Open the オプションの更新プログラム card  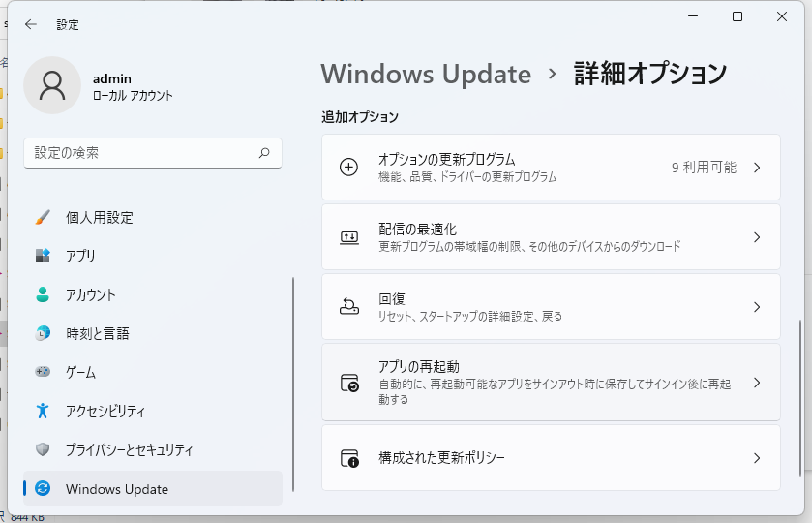551,167
